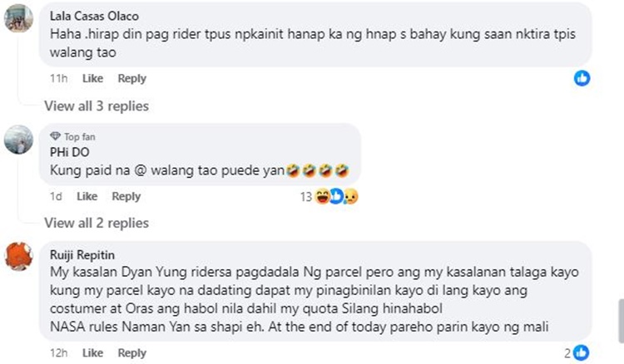Expand View all 2 replies
624x364 pixels.
tap(97, 223)
